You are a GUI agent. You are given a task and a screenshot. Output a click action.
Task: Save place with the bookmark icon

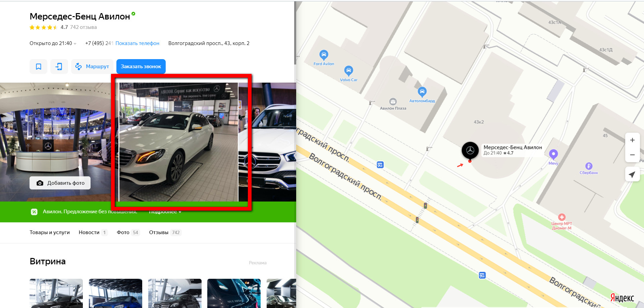click(x=38, y=67)
